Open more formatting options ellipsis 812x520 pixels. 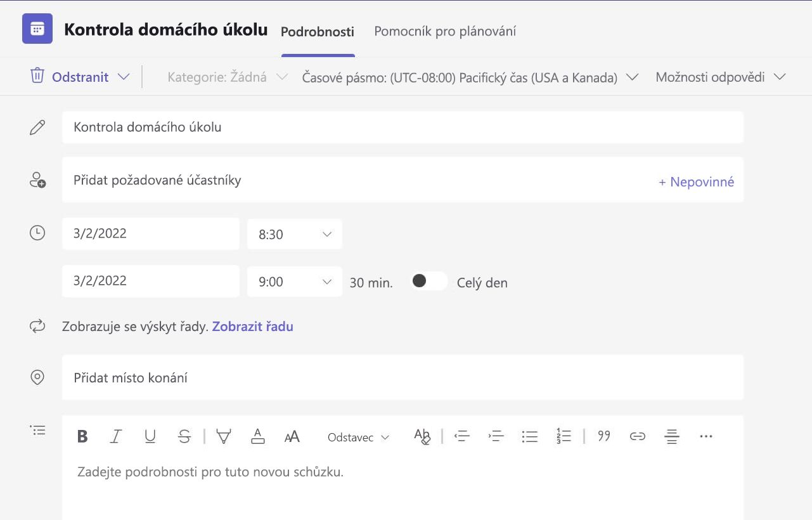(x=706, y=436)
